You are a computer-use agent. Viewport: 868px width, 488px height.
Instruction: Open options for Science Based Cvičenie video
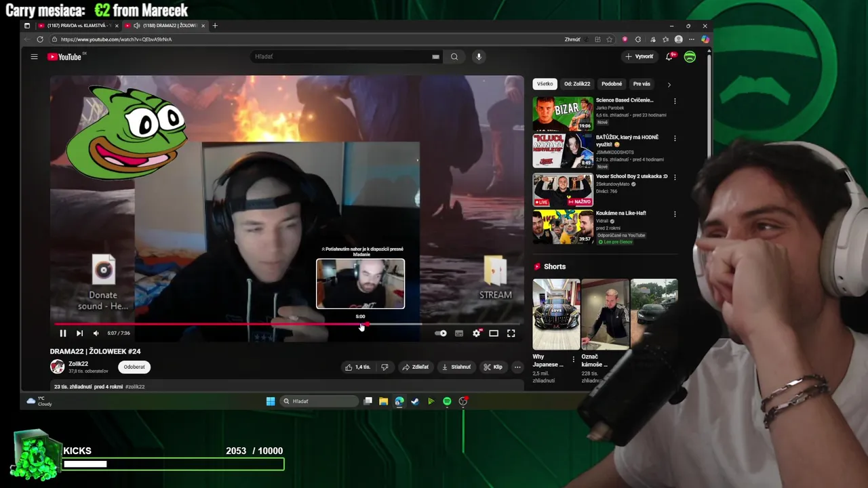[675, 101]
